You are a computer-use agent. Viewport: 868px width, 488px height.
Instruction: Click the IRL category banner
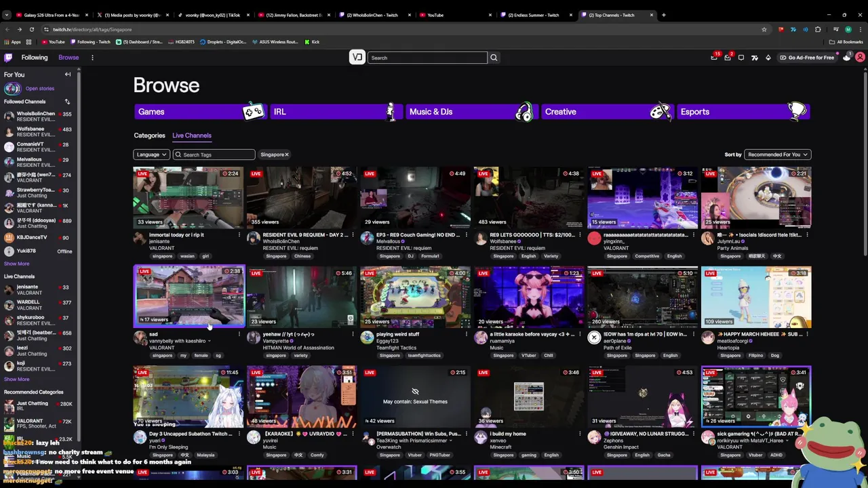coord(336,112)
